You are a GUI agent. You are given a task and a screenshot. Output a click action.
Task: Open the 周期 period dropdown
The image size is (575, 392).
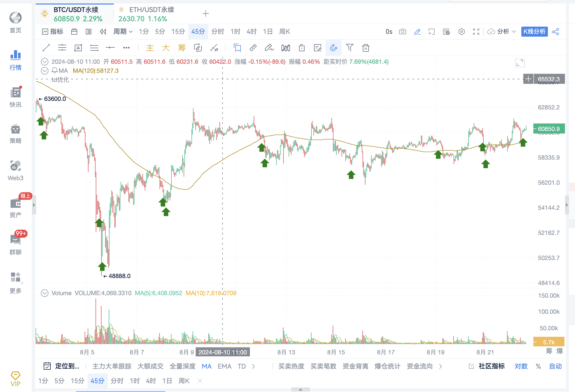(x=123, y=32)
